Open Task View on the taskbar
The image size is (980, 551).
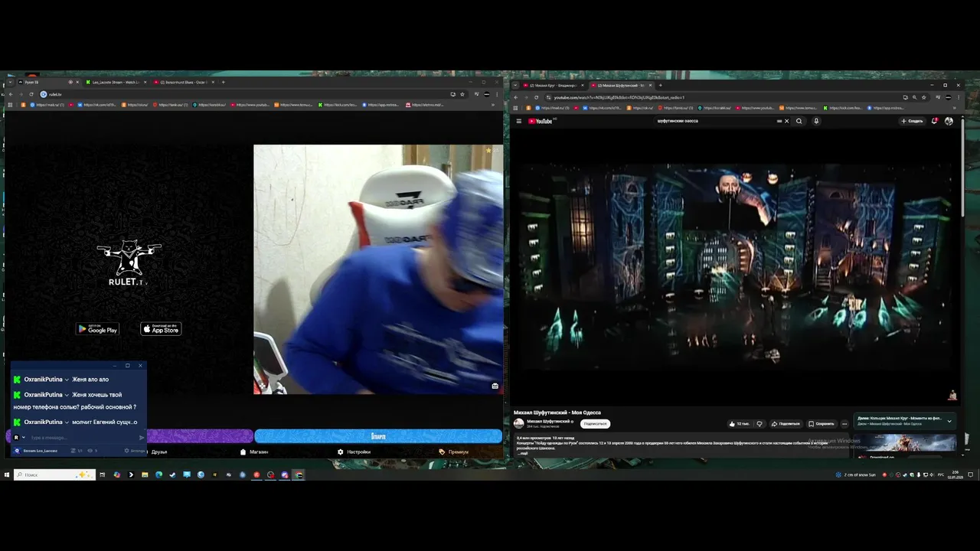tap(102, 474)
